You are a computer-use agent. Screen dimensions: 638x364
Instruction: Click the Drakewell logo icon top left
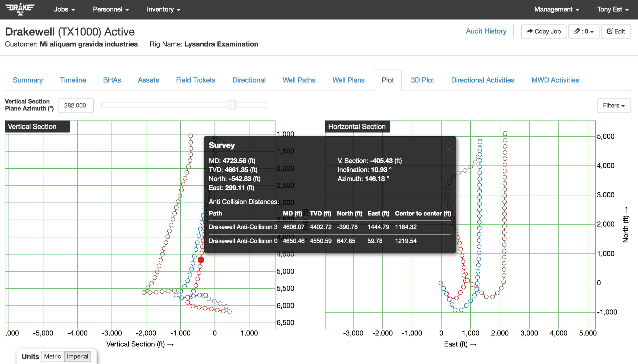point(22,9)
